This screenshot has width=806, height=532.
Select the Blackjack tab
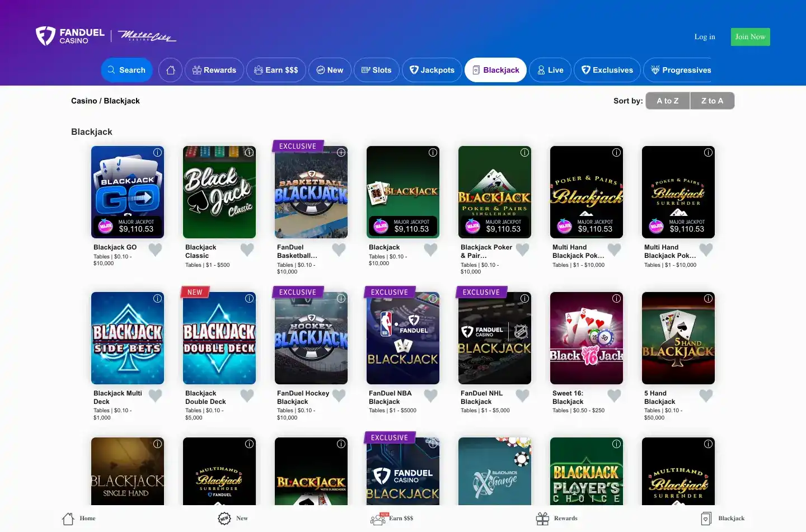496,70
